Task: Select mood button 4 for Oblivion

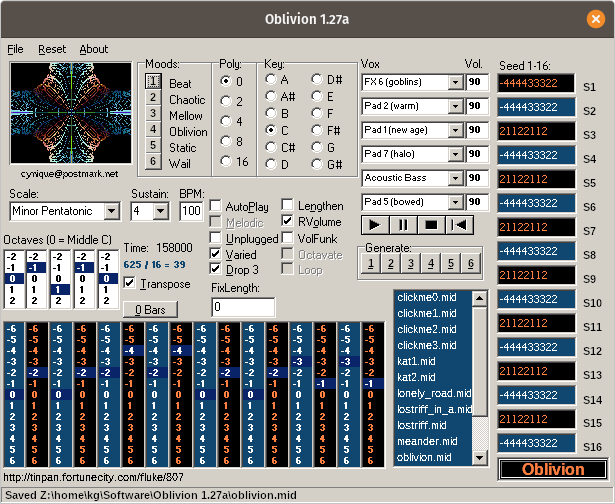Action: tap(153, 129)
